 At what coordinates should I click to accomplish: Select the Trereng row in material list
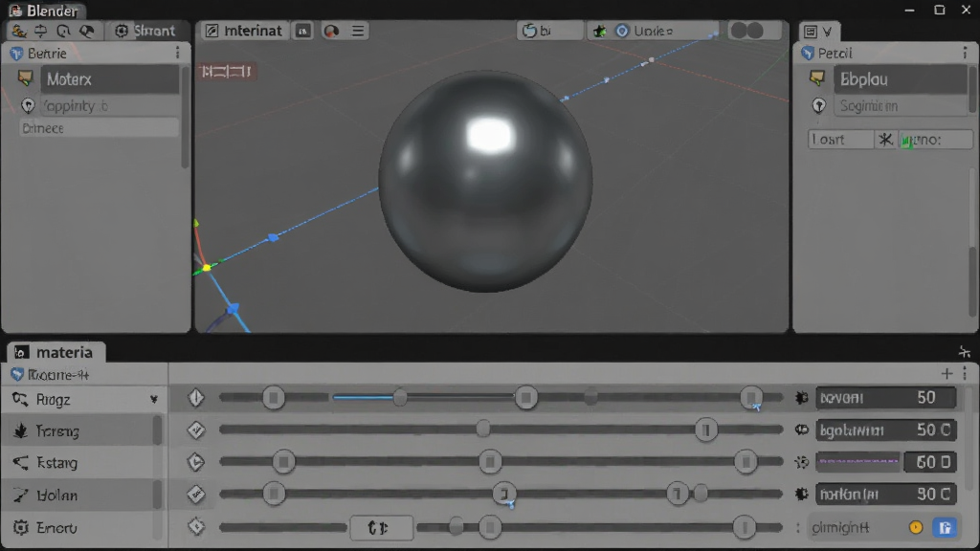tap(81, 431)
